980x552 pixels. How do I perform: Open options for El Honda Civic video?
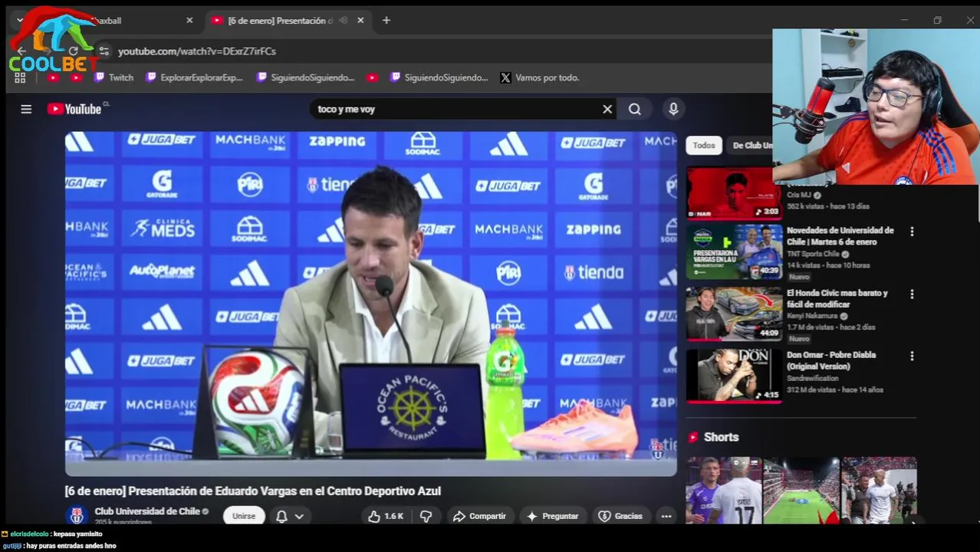pyautogui.click(x=912, y=294)
